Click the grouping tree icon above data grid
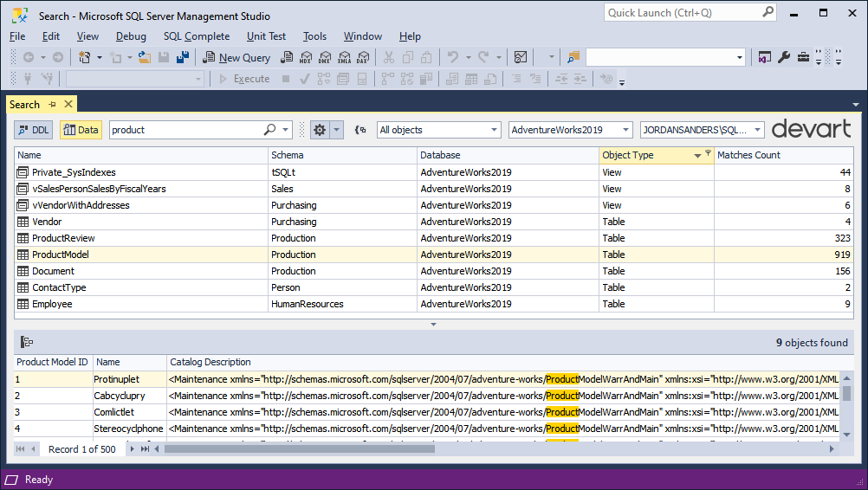 [x=27, y=342]
